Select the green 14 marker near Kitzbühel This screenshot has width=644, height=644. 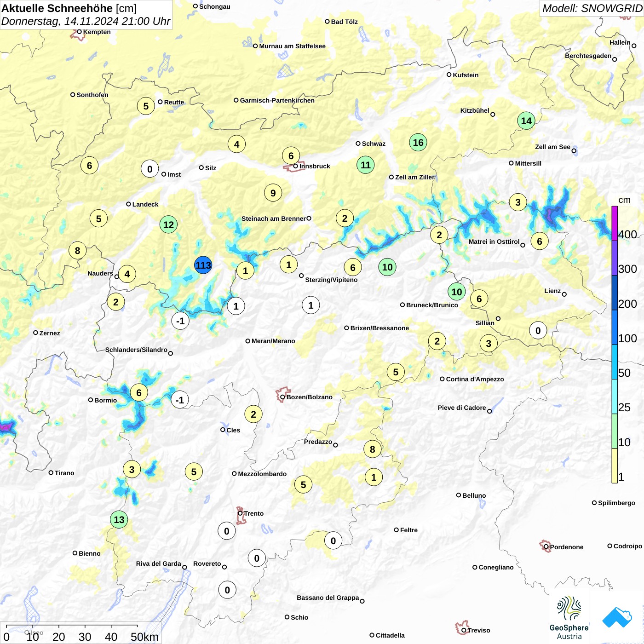[x=526, y=121]
